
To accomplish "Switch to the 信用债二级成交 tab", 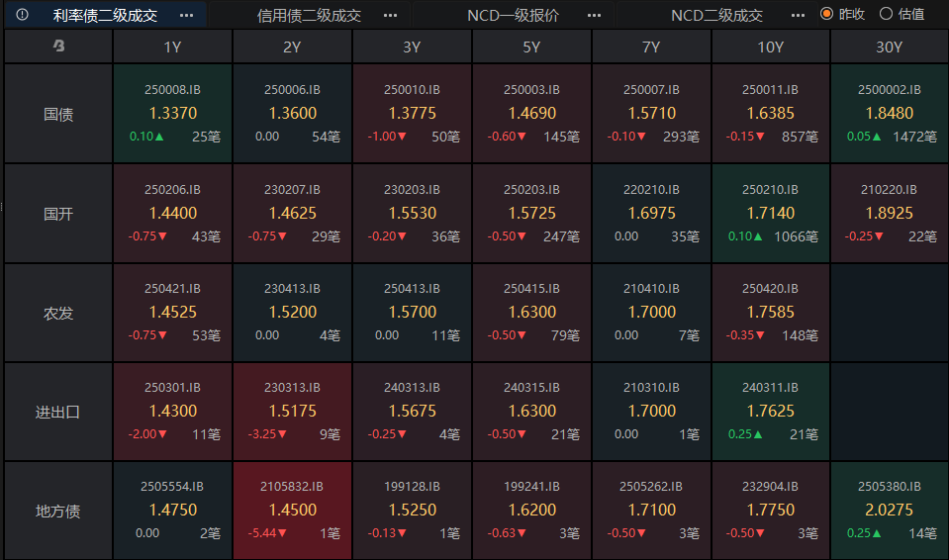I will tap(309, 16).
